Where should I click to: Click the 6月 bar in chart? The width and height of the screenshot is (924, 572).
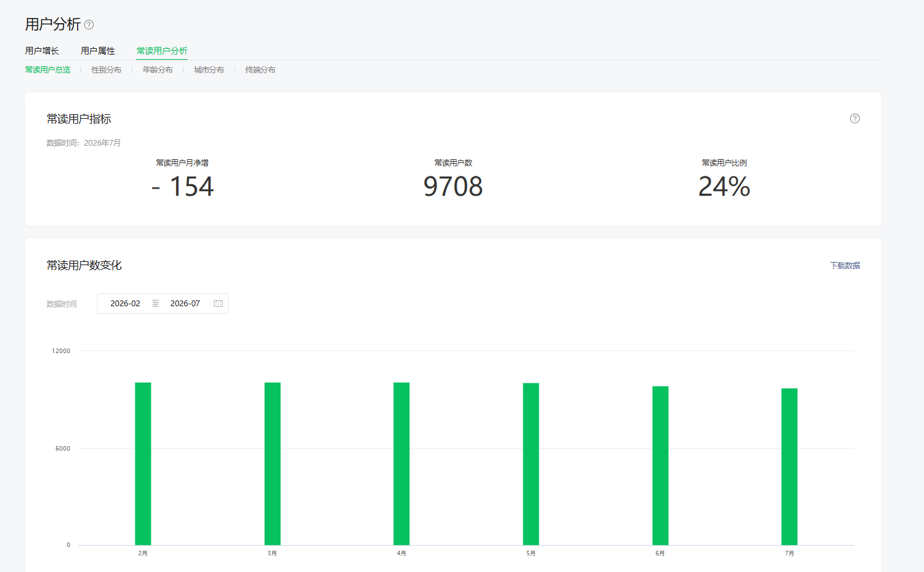(x=660, y=465)
